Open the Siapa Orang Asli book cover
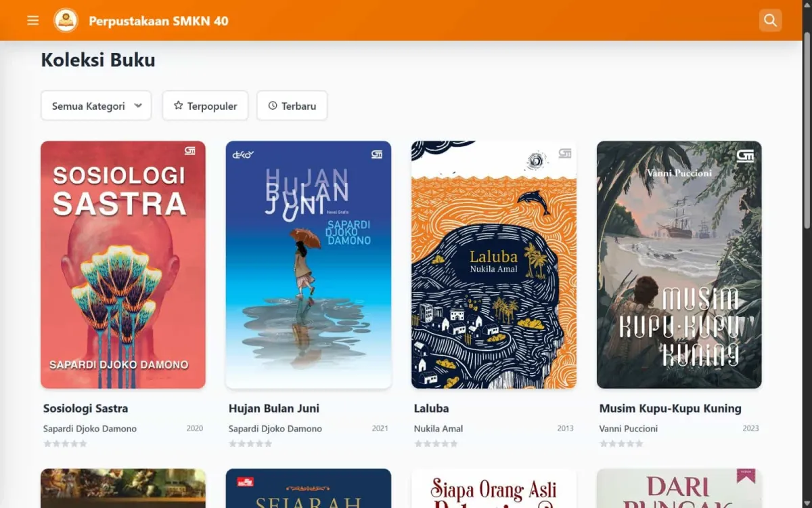 coord(494,488)
